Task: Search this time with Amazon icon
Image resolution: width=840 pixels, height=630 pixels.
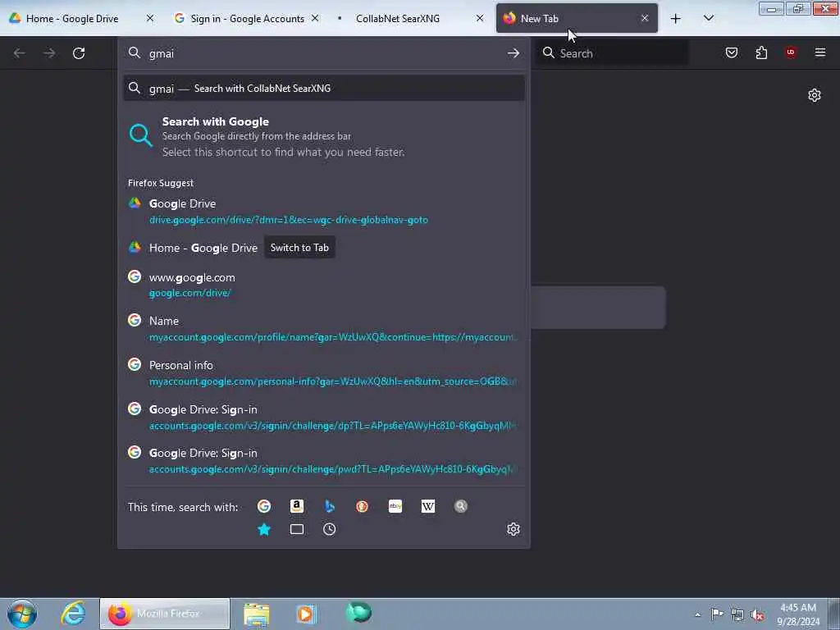Action: tap(297, 506)
